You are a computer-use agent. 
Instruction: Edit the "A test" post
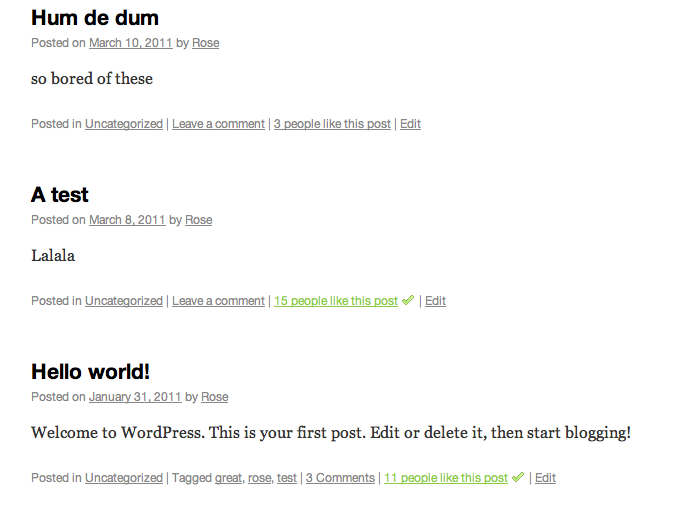click(x=435, y=301)
